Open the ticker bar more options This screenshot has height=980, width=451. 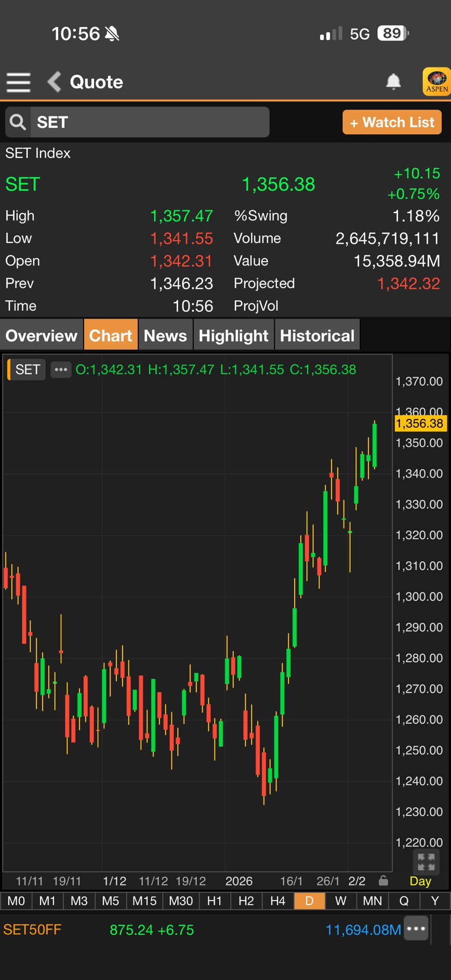click(417, 930)
